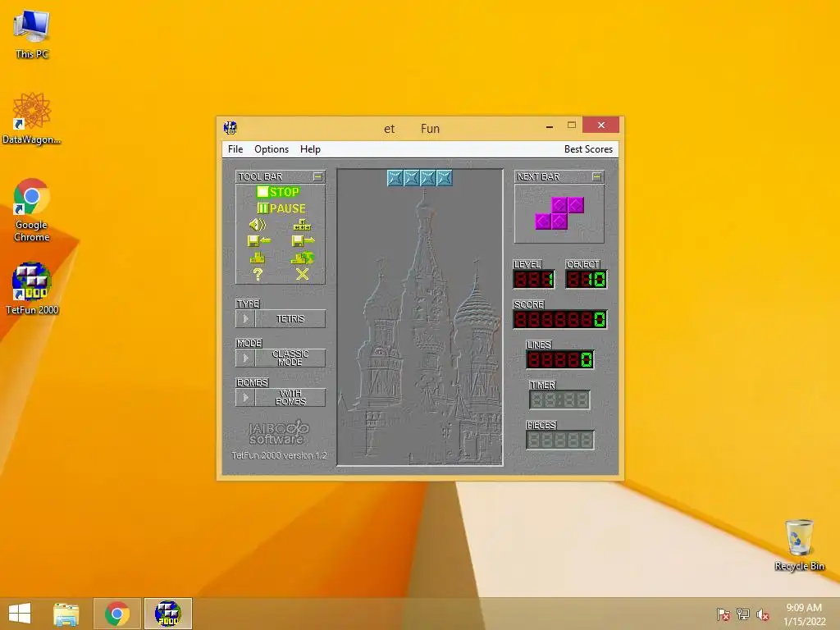Collapse the NEXT BAR panel
This screenshot has width=840, height=630.
597,176
